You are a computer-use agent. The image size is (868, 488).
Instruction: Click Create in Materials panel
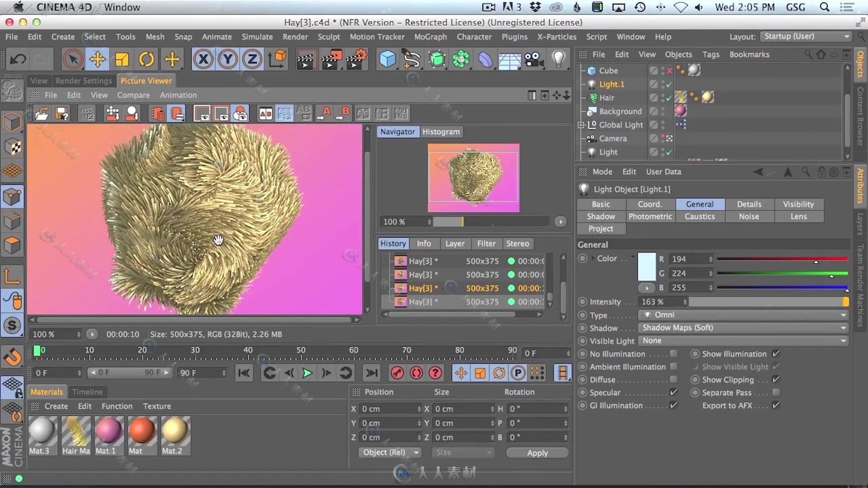coord(56,406)
